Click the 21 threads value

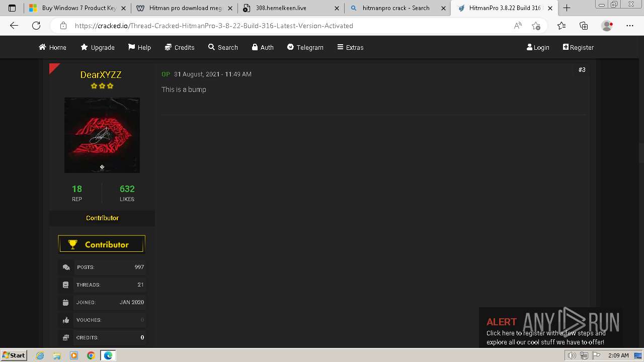140,285
